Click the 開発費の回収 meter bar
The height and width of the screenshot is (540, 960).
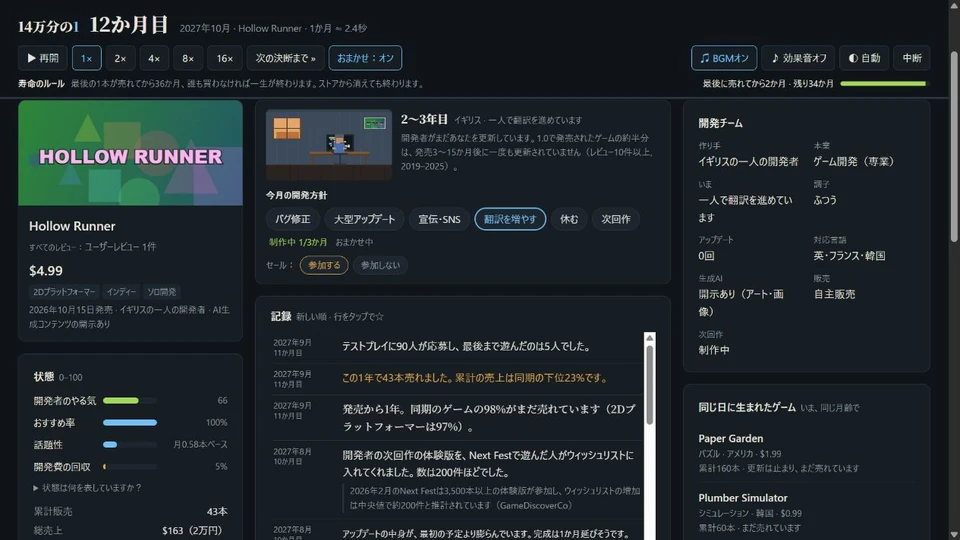[x=130, y=467]
